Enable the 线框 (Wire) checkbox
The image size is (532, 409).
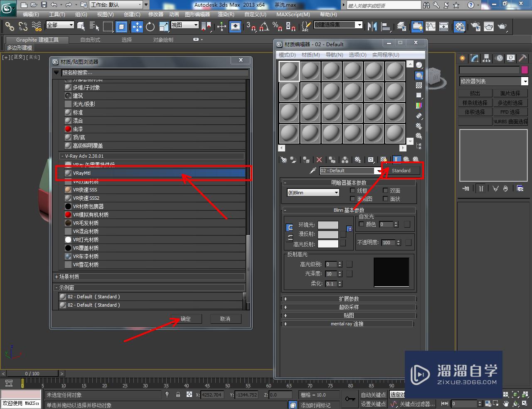[x=352, y=191]
